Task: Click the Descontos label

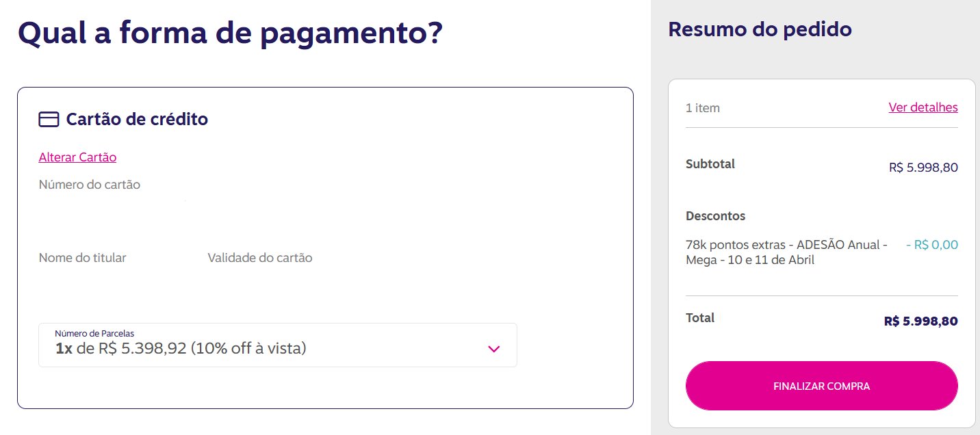Action: click(715, 216)
